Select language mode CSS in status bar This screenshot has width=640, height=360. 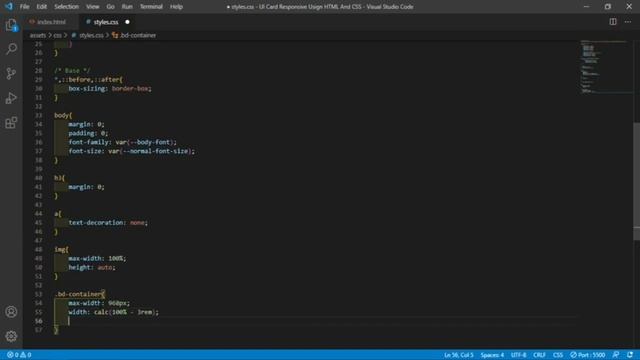tap(558, 355)
